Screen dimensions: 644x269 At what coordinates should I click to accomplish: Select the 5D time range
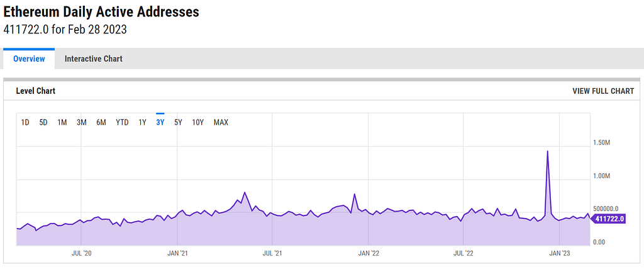point(43,122)
